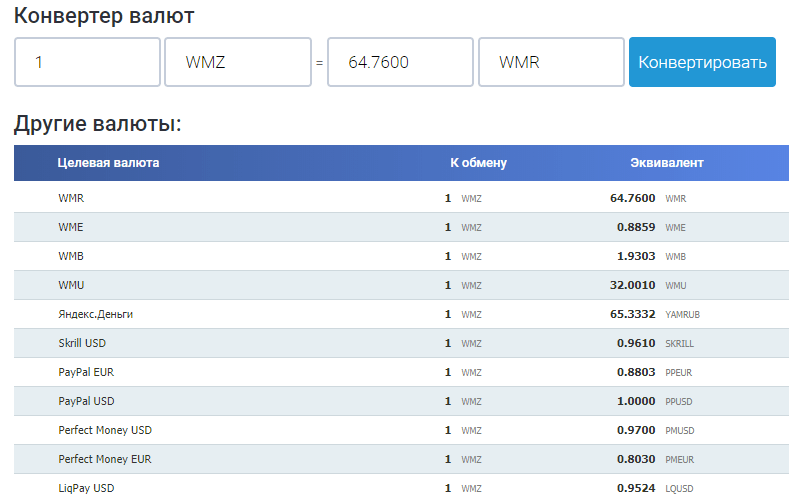
Task: Click the 0.9700 equivalent value
Action: tap(636, 430)
